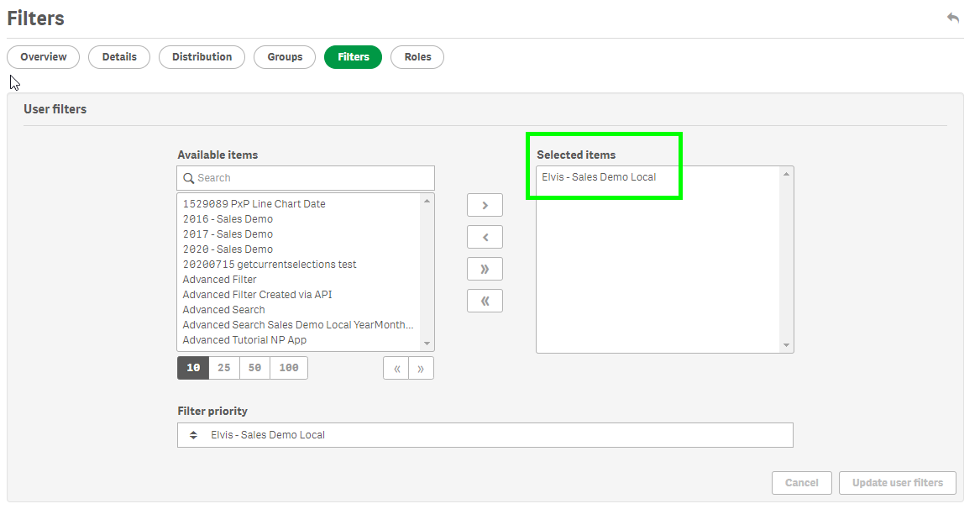This screenshot has height=509, width=980.
Task: Go to previous page of available items
Action: click(396, 368)
